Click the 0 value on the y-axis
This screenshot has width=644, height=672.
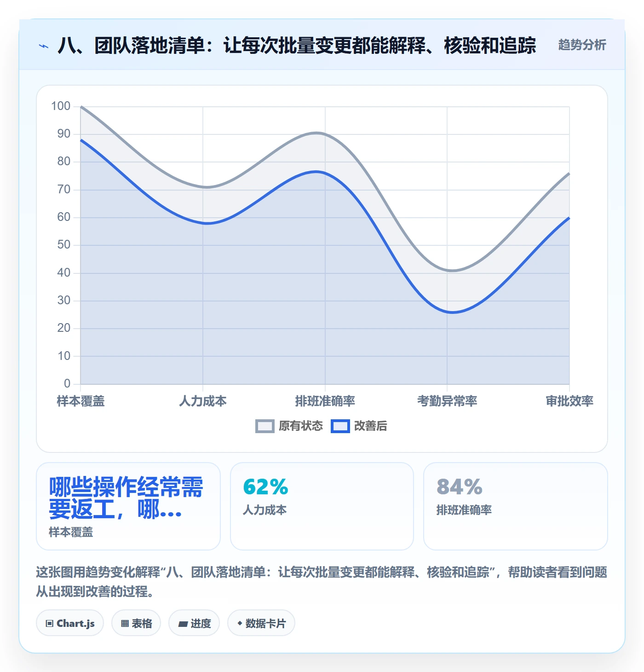(67, 383)
